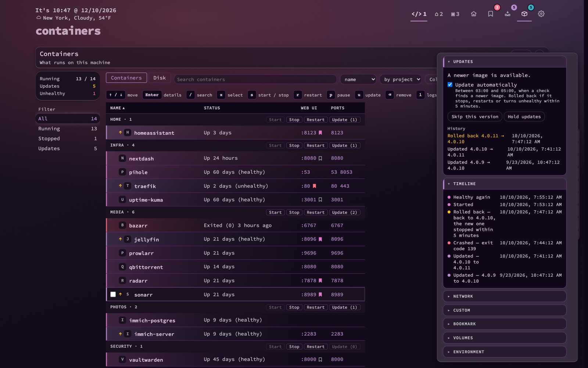Click Update (1) for PHOTOS group
The height and width of the screenshot is (368, 588).
point(344,307)
